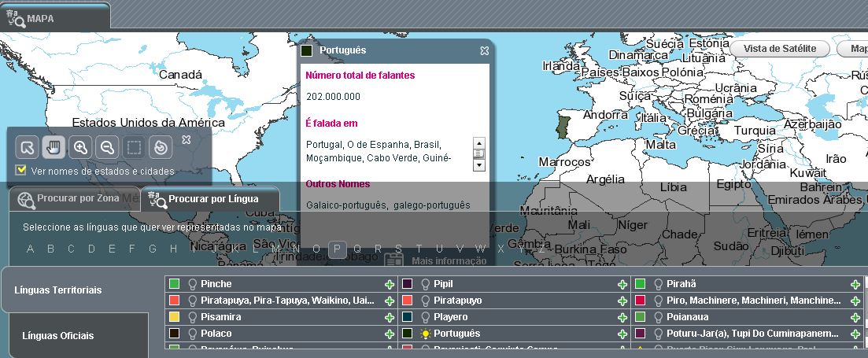Toggle Ver nomes de estados e cidades
Viewport: 868px width, 358px height.
(x=21, y=170)
